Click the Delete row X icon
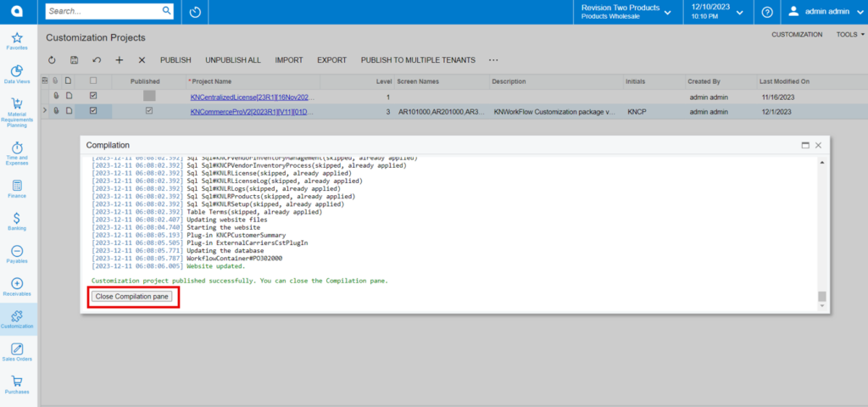868x407 pixels. click(x=142, y=60)
